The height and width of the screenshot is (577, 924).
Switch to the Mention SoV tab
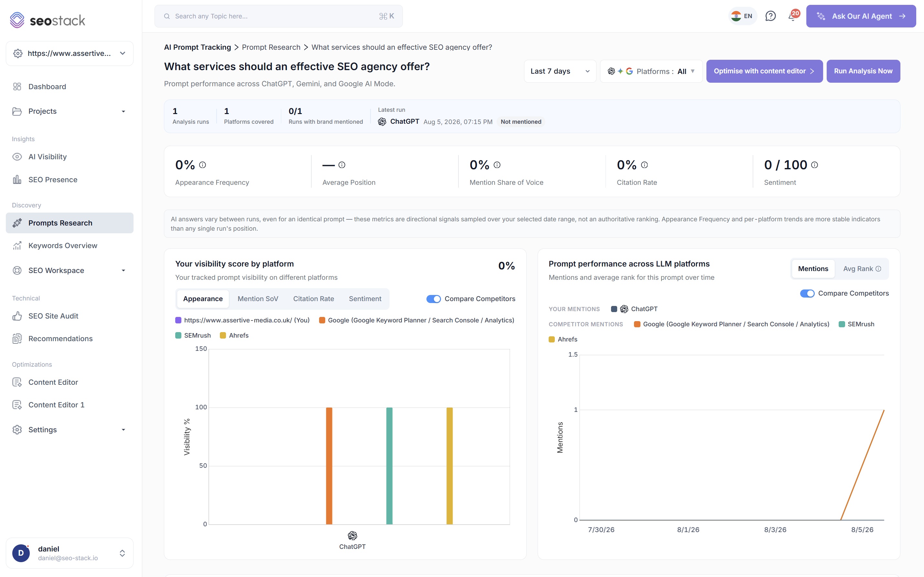coord(258,299)
